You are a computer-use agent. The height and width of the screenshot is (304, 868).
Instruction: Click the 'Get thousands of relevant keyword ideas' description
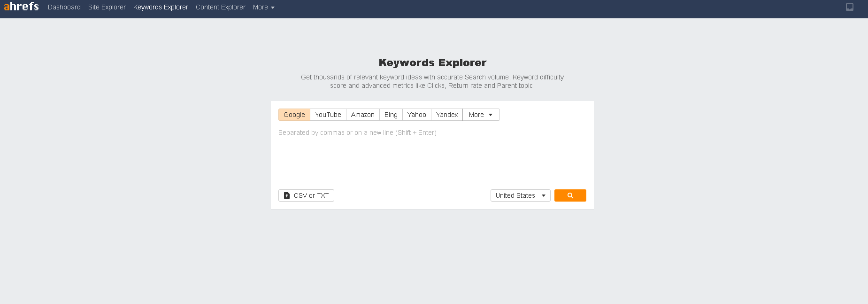tap(432, 81)
